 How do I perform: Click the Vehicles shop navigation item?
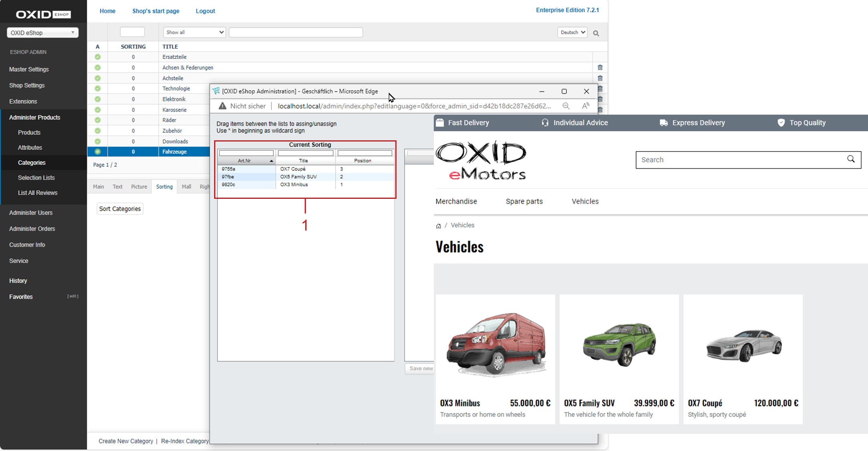585,201
